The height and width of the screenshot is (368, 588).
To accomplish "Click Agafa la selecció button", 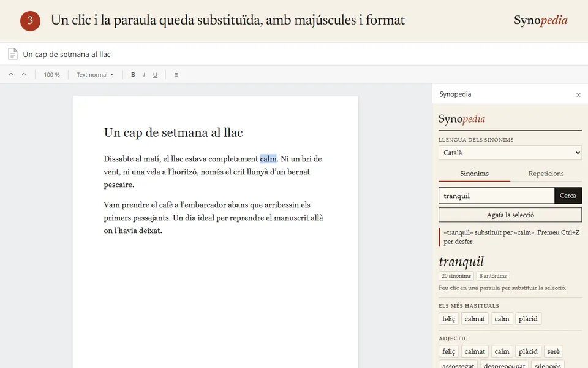I will 510,215.
